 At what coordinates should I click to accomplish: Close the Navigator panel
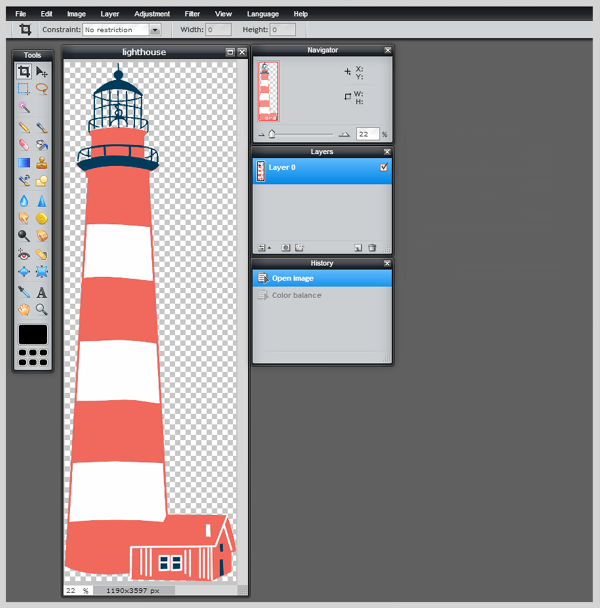(x=387, y=50)
